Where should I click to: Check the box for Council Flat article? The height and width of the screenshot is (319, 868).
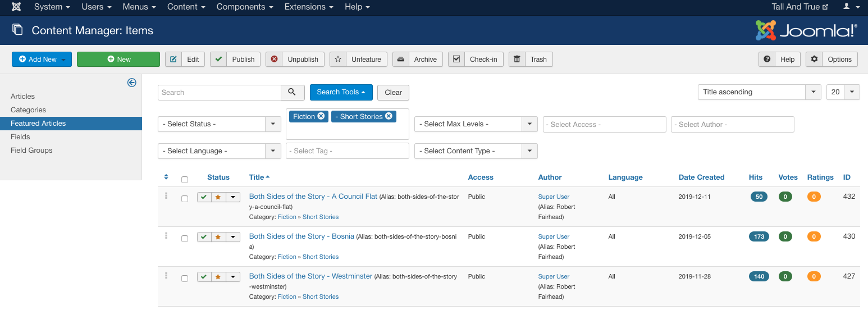tap(185, 199)
